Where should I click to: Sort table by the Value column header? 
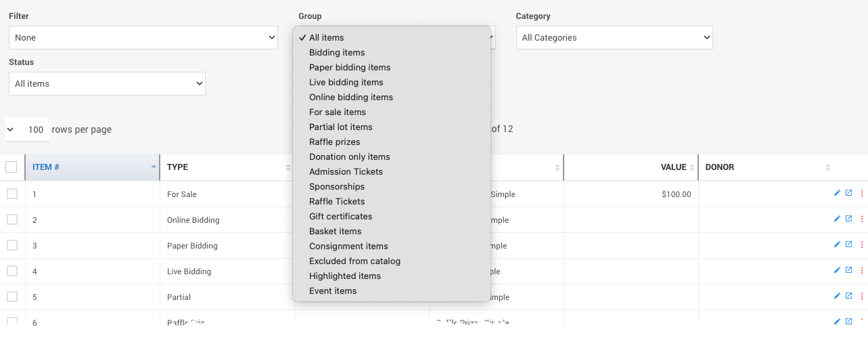(673, 167)
